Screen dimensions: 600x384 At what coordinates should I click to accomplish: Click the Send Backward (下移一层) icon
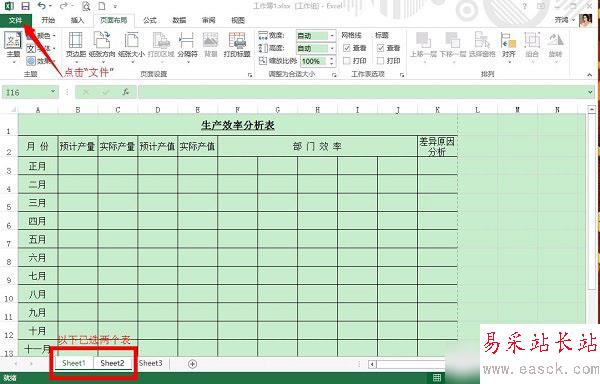click(452, 41)
